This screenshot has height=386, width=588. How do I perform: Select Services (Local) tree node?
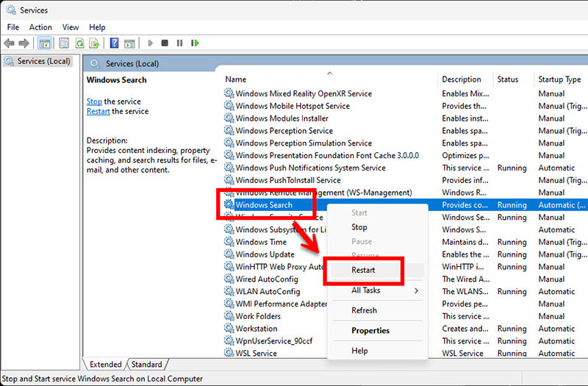pyautogui.click(x=38, y=61)
